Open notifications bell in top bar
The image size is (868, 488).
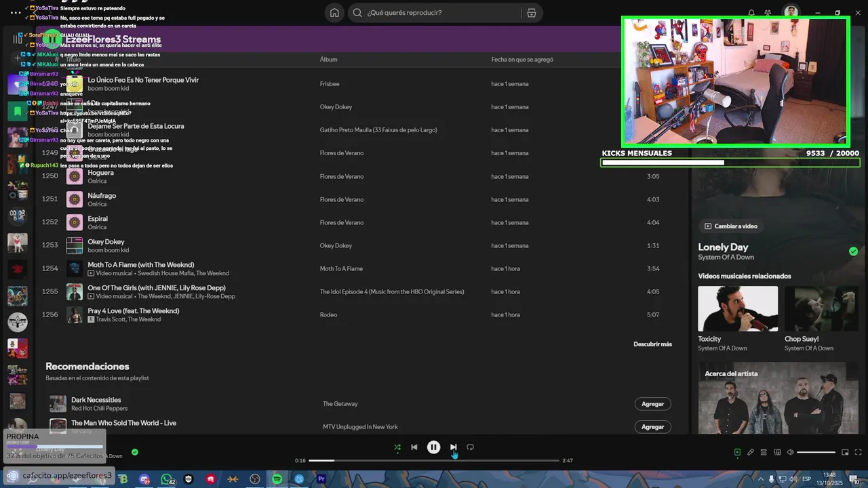[x=751, y=13]
